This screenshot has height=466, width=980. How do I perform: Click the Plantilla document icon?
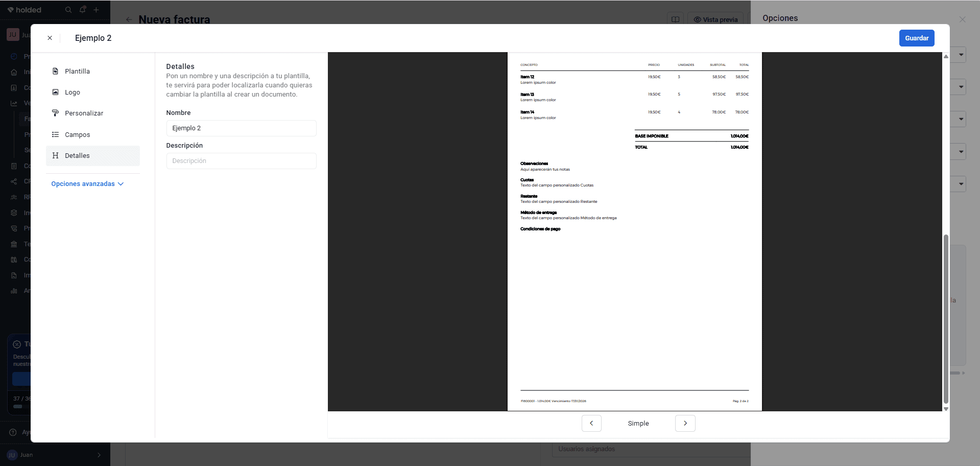click(55, 72)
